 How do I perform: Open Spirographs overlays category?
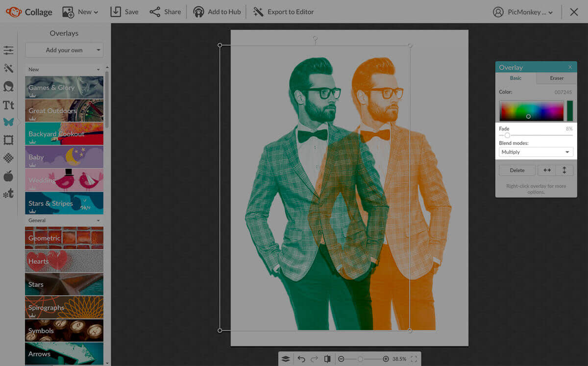click(64, 308)
